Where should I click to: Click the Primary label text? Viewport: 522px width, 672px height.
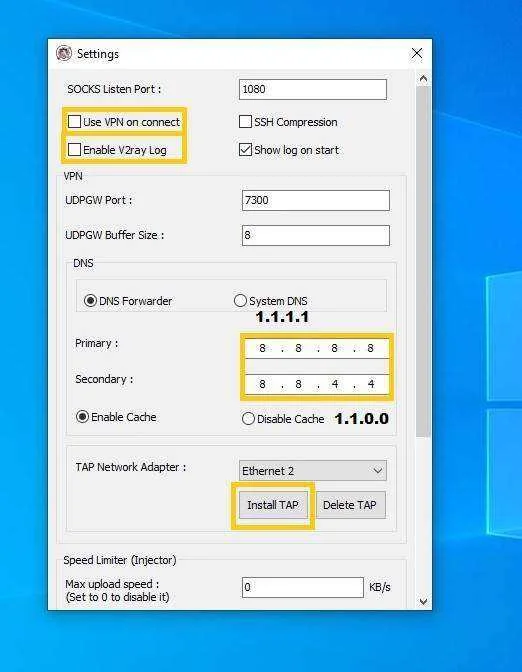click(96, 343)
